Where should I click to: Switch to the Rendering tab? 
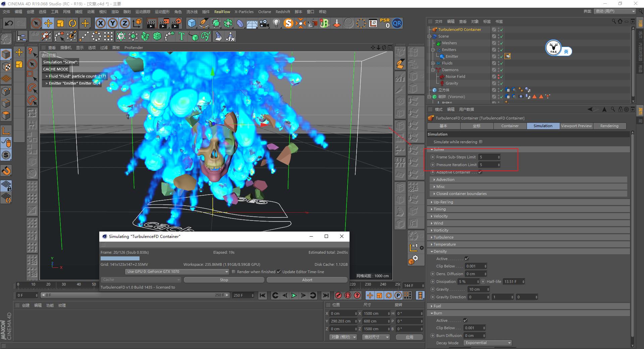click(x=609, y=126)
